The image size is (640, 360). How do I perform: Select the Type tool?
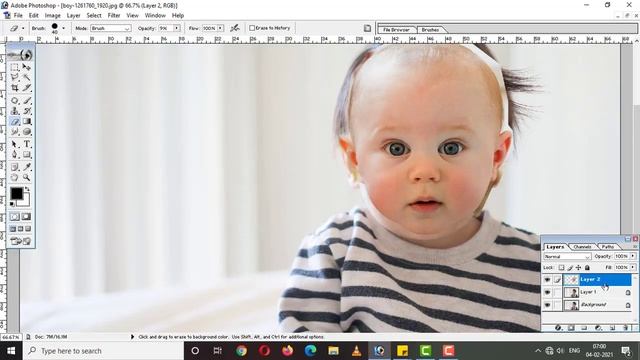(x=27, y=144)
